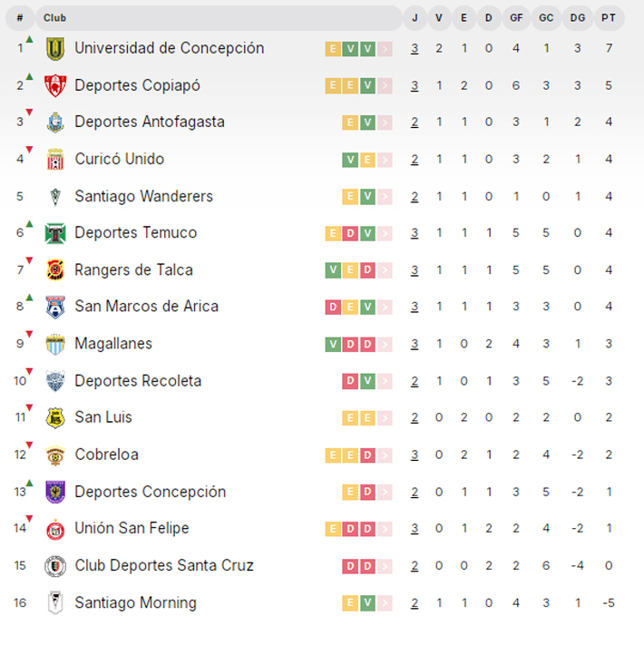Open the San Marcos de Arica link
The image size is (644, 655).
(146, 307)
